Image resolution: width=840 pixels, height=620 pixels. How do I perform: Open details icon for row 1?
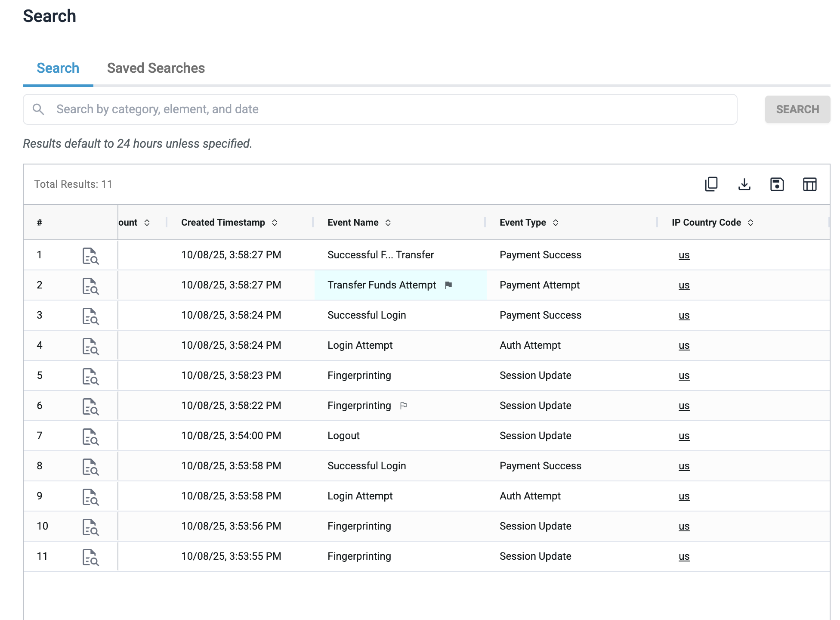click(90, 256)
